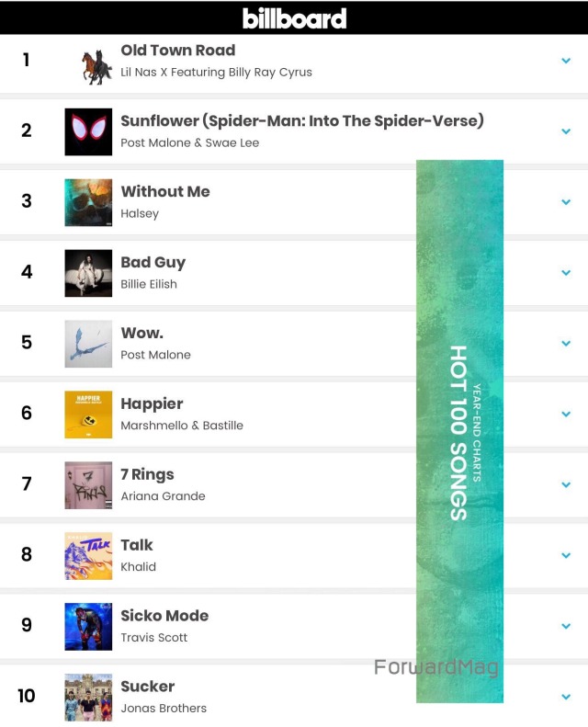Open the Khalid artist link
The height and width of the screenshot is (727, 588).
tap(138, 566)
